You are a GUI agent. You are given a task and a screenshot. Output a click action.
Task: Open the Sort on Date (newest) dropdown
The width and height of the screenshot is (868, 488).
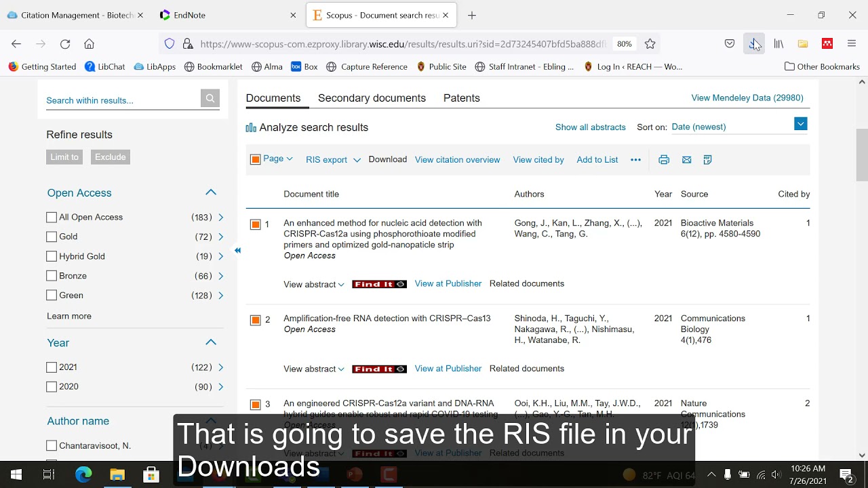click(800, 124)
